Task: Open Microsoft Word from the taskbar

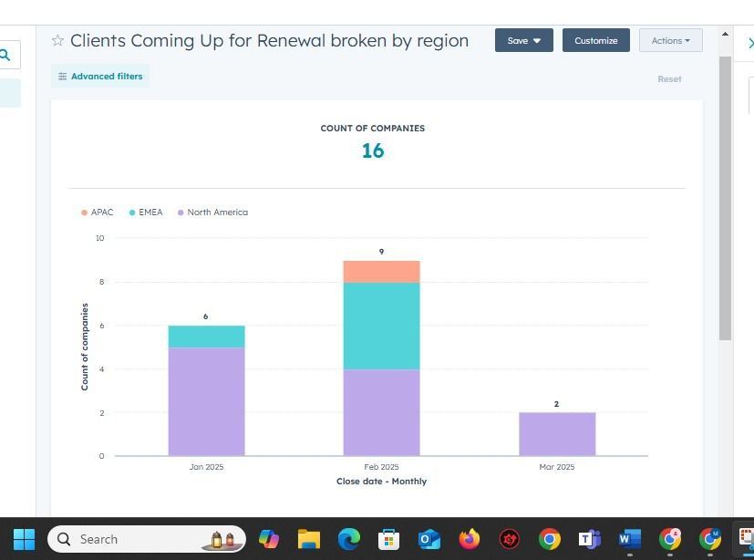Action: coord(629,539)
